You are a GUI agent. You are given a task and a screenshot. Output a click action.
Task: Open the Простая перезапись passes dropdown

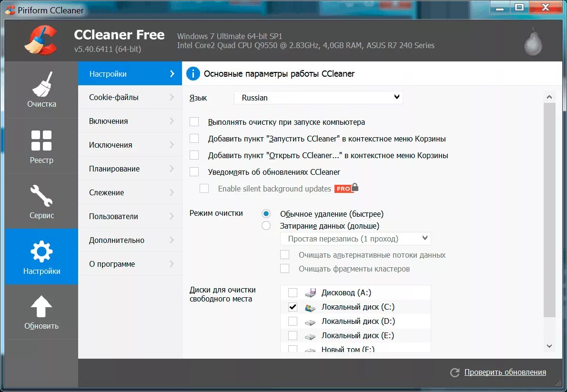coord(355,238)
